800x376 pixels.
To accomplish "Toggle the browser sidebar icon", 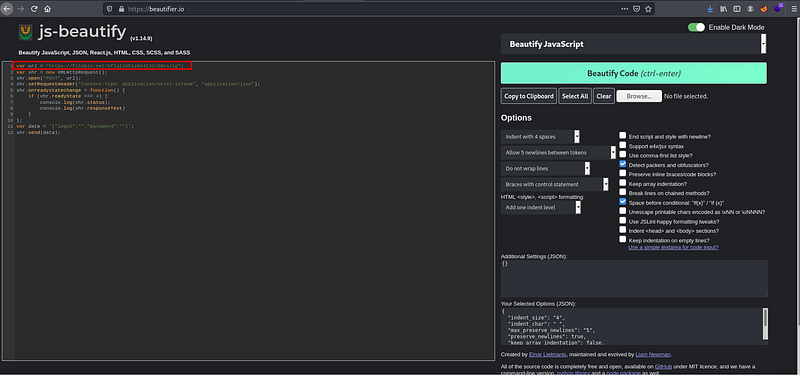I will [x=737, y=9].
